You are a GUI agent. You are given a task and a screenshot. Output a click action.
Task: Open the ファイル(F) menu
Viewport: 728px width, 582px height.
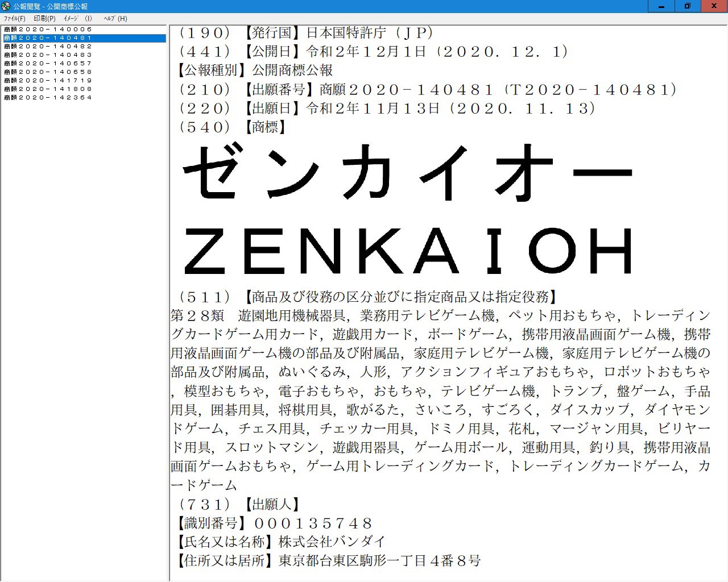pos(14,19)
